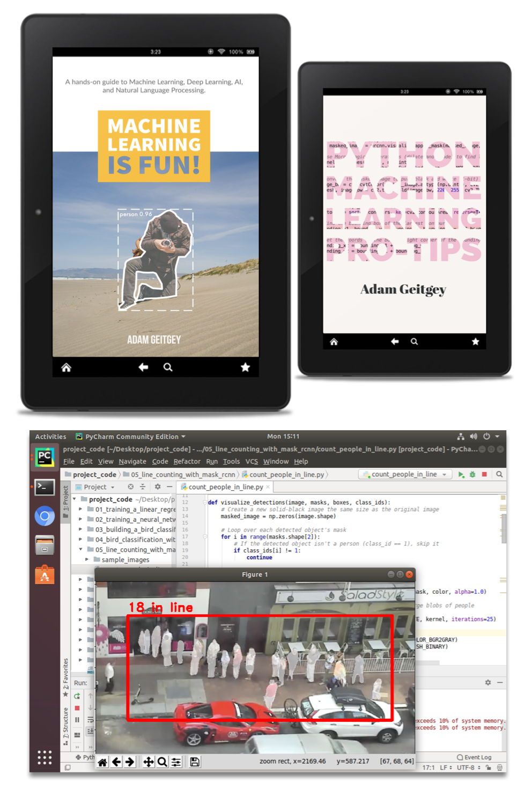Open the File menu

click(69, 461)
